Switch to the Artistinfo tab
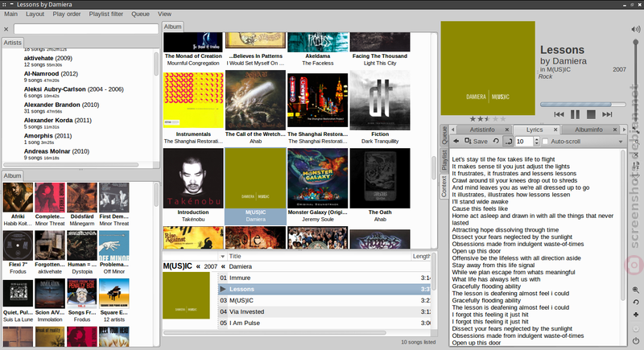 click(482, 130)
